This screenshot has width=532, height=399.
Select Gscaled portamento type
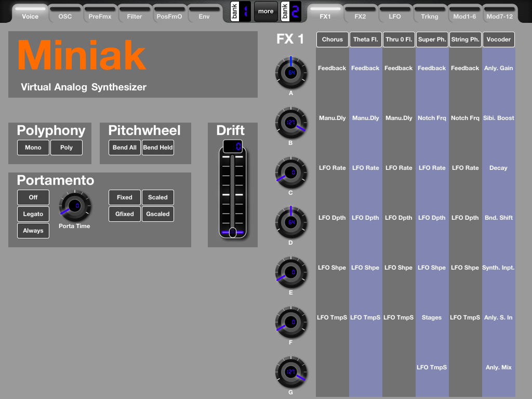pyautogui.click(x=158, y=214)
